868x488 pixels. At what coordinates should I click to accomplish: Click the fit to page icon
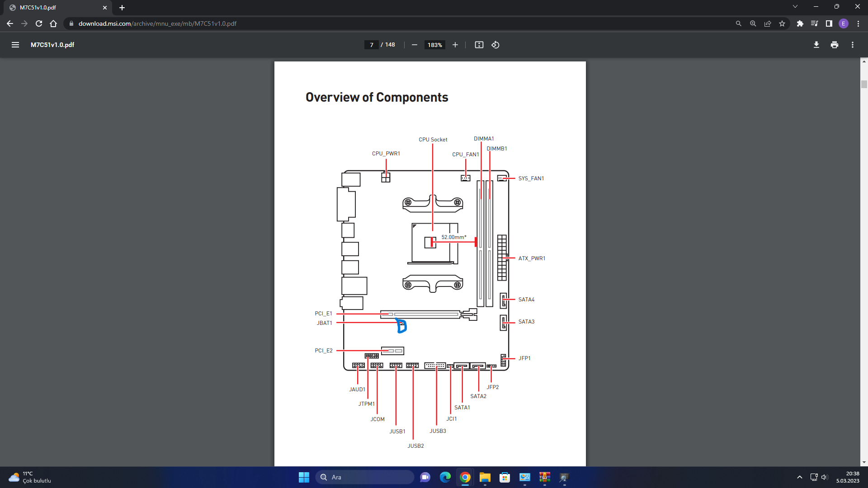pyautogui.click(x=479, y=45)
